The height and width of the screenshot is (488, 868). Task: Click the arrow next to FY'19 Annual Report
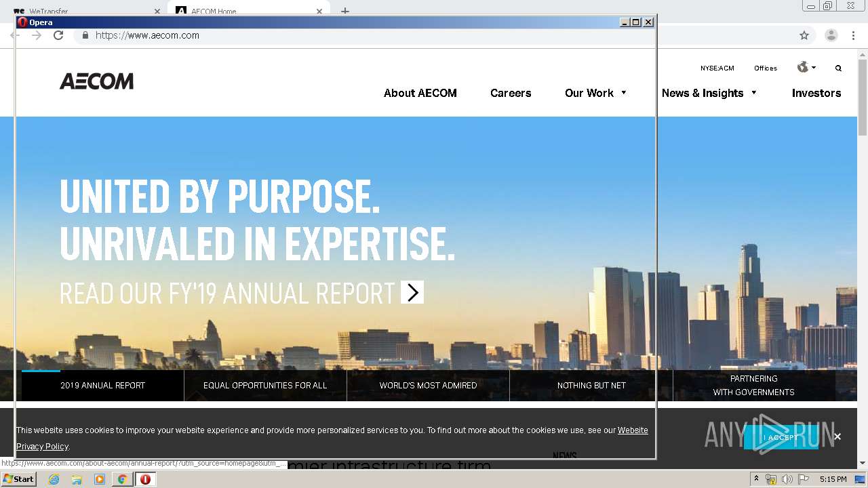point(412,292)
